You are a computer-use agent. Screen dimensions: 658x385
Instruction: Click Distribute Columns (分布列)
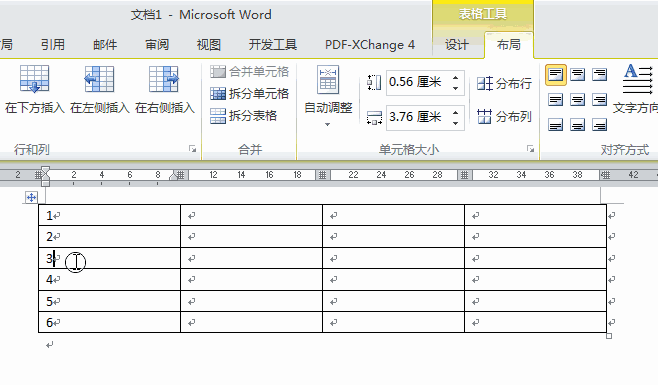click(504, 116)
